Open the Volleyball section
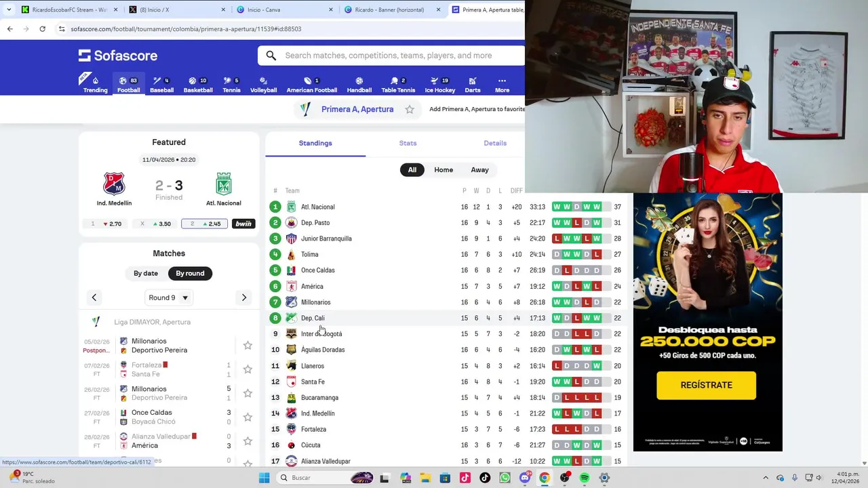Image resolution: width=868 pixels, height=488 pixels. point(263,85)
